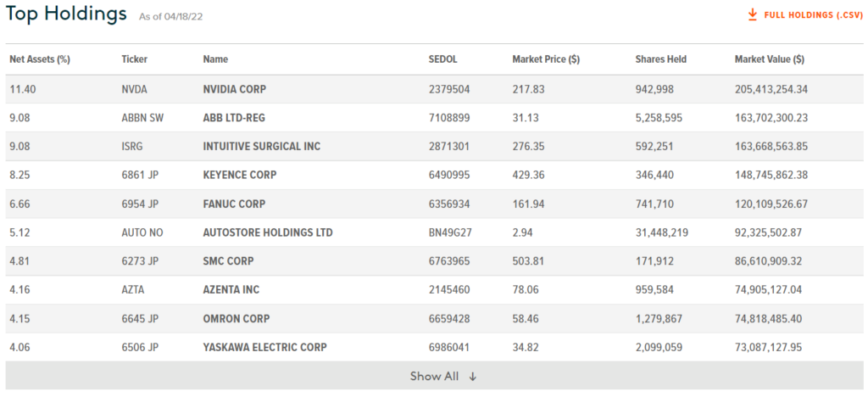Click the 6273 JP ticker cell
Image resolution: width=868 pixels, height=397 pixels.
pos(140,261)
